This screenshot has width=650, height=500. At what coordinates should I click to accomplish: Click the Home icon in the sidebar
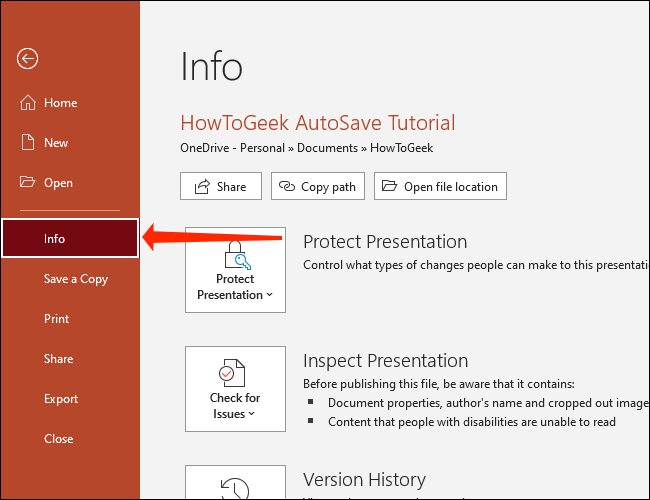(x=27, y=103)
